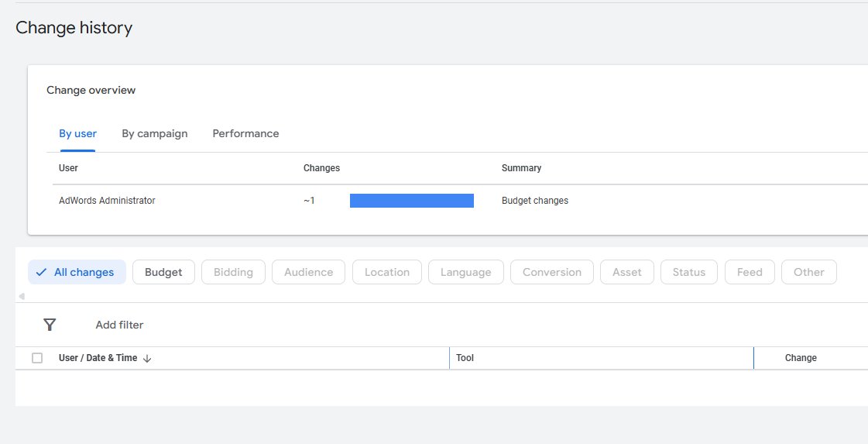Click the ~1 changes count

(x=309, y=201)
